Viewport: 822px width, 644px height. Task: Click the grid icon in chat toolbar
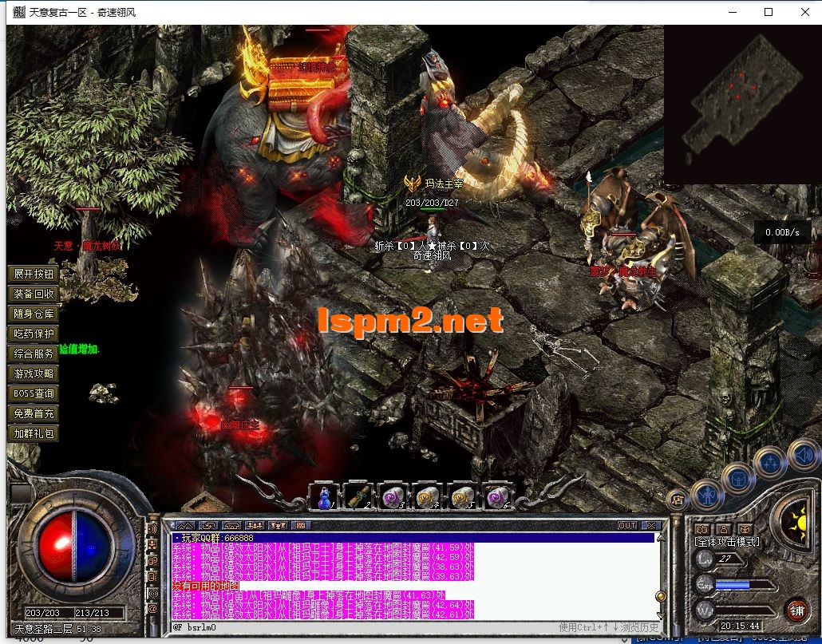(301, 526)
